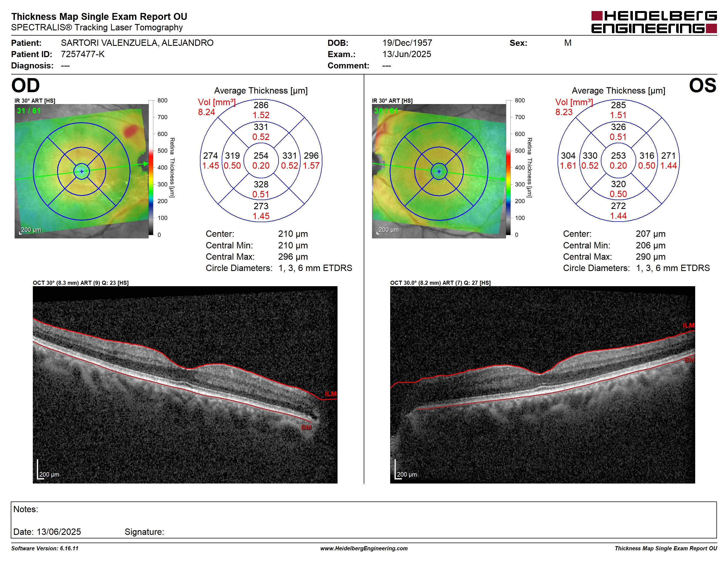Click the OD OCT header with Q: 23
Image resolution: width=728 pixels, height=563 pixels.
pos(80,283)
